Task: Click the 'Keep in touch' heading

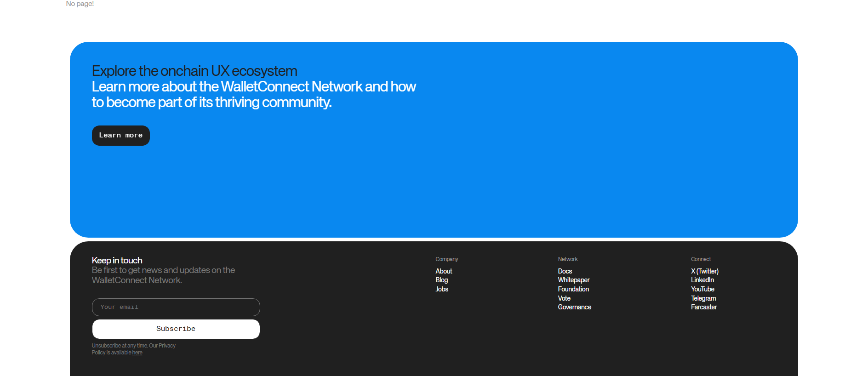Action: [x=117, y=261]
